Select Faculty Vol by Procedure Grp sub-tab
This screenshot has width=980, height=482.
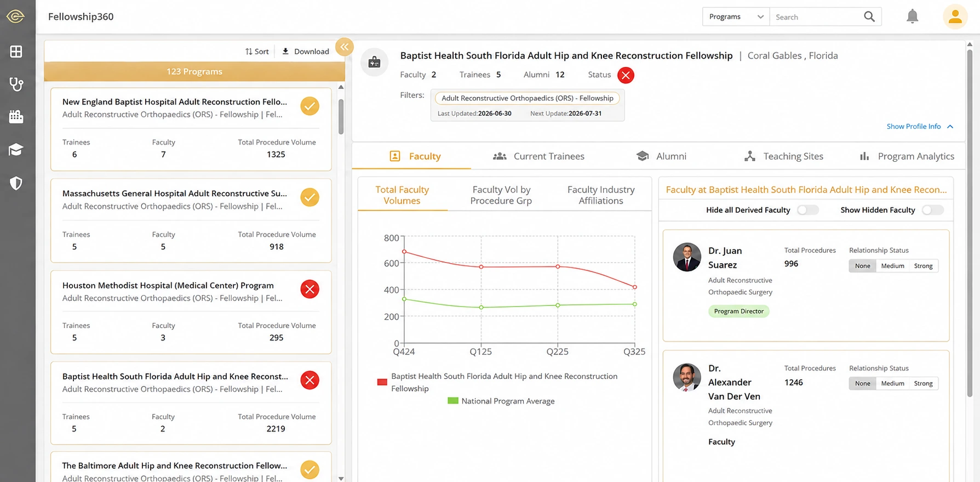coord(501,195)
